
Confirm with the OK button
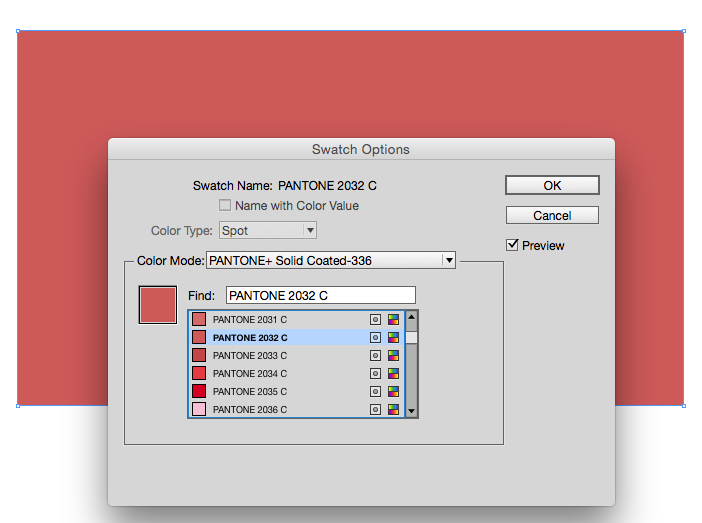point(552,185)
